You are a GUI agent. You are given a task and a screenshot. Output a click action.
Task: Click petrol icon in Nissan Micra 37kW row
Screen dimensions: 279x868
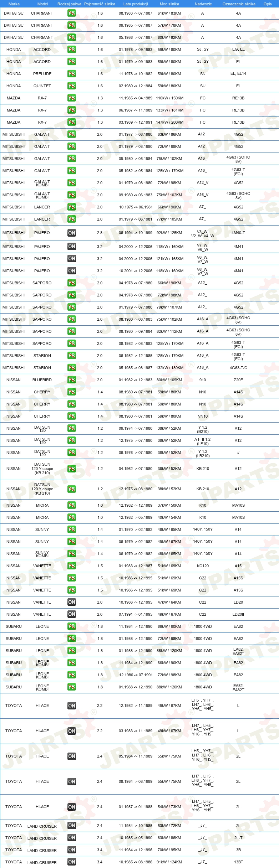(x=72, y=505)
